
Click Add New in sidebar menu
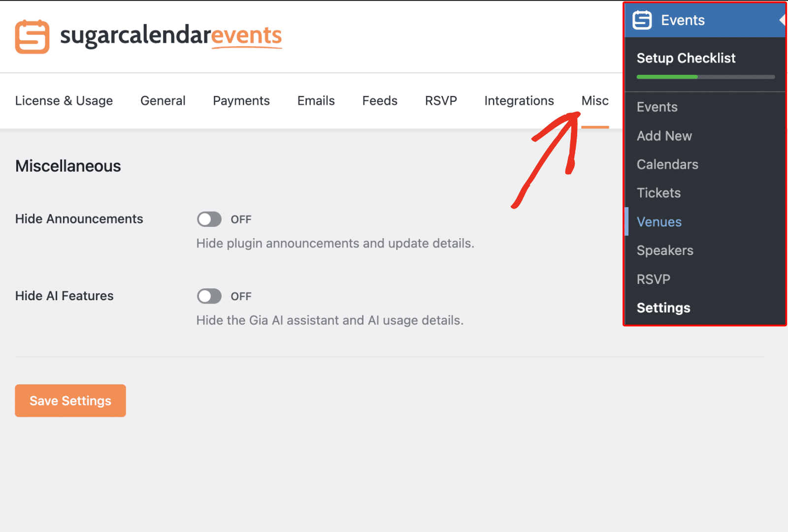[x=664, y=136]
